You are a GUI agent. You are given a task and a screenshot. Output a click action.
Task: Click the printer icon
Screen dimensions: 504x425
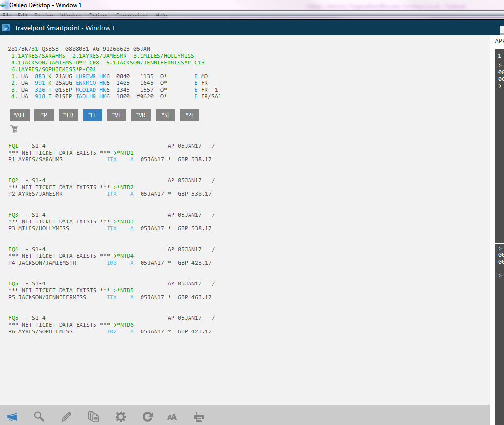(x=199, y=417)
